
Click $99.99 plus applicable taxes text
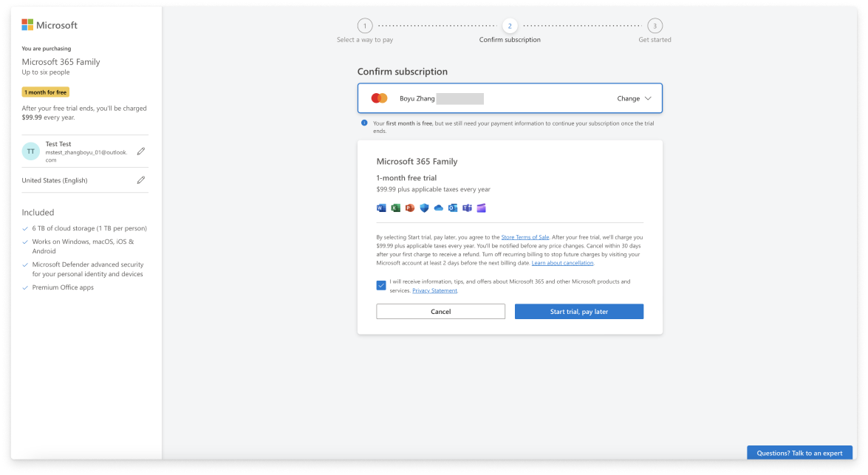pyautogui.click(x=434, y=189)
